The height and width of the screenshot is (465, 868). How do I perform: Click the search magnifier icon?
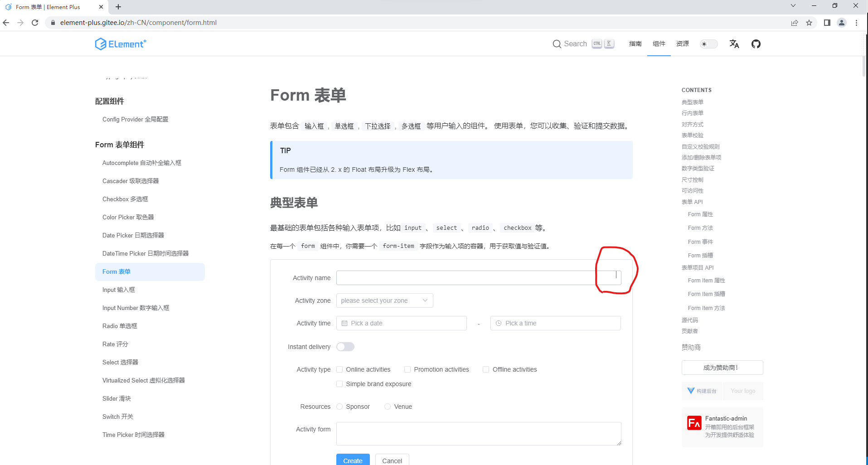tap(557, 44)
